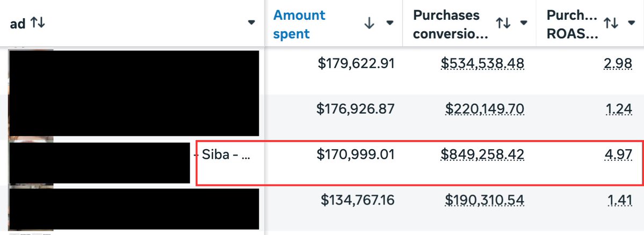This screenshot has width=644, height=235.
Task: Click the $220,149.70 conversion value
Action: click(x=484, y=109)
